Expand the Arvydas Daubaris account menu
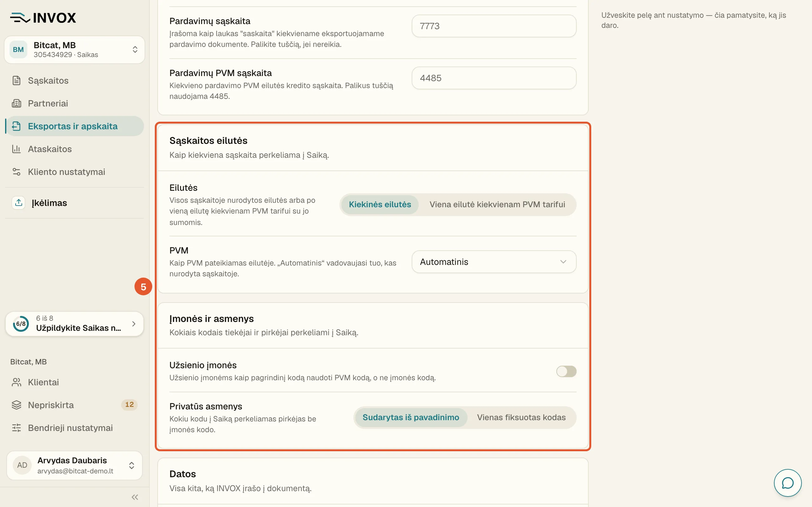812x507 pixels. pos(75,465)
